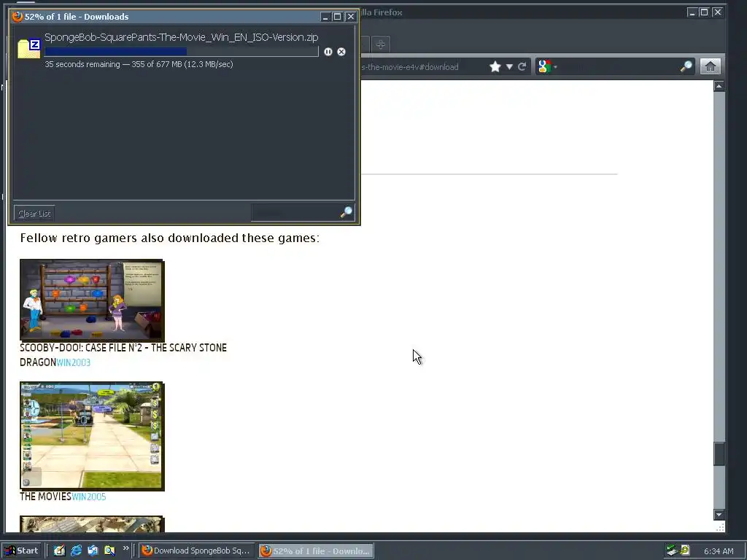This screenshot has width=747, height=560.
Task: Open a new tab in Firefox
Action: pos(380,44)
